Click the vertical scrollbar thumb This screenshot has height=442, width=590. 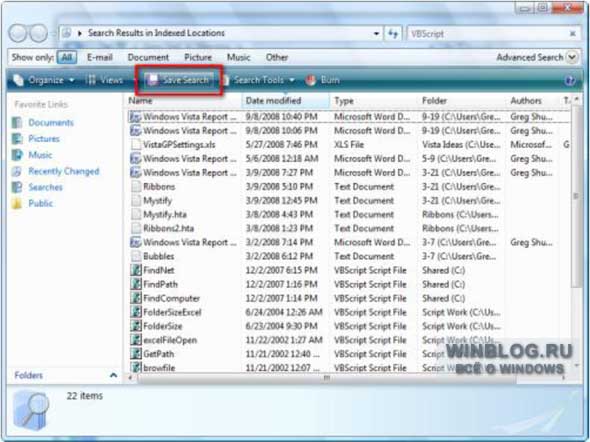(x=575, y=196)
